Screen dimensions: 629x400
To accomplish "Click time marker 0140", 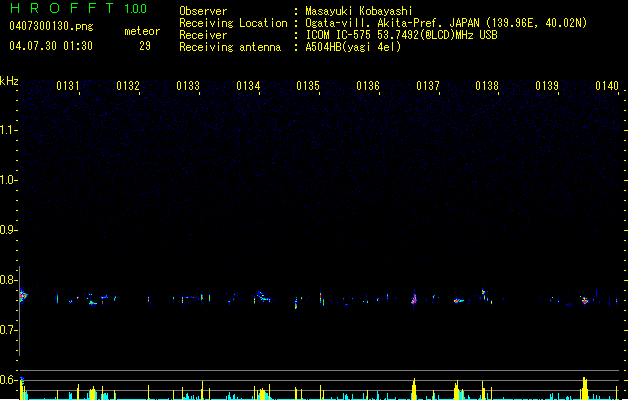I will [607, 86].
